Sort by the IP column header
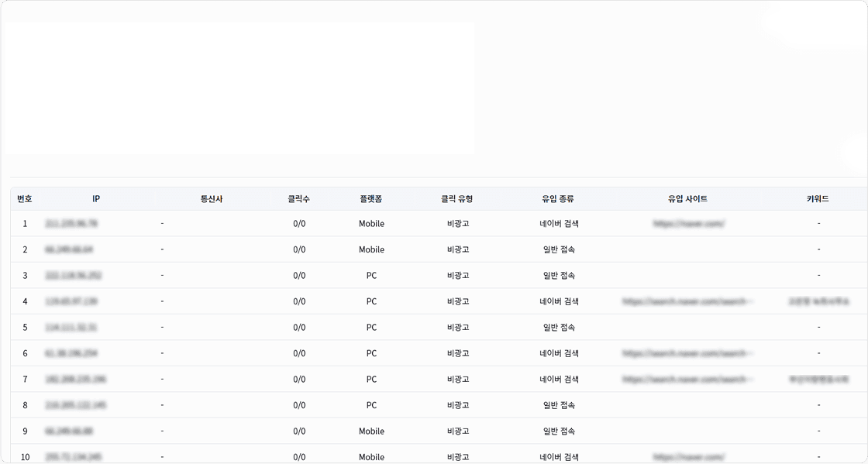 coord(96,199)
